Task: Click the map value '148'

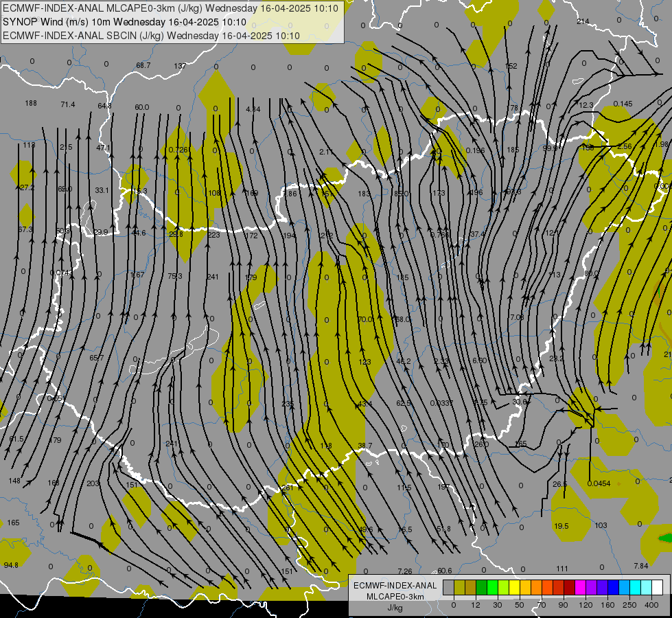Action: tap(14, 481)
